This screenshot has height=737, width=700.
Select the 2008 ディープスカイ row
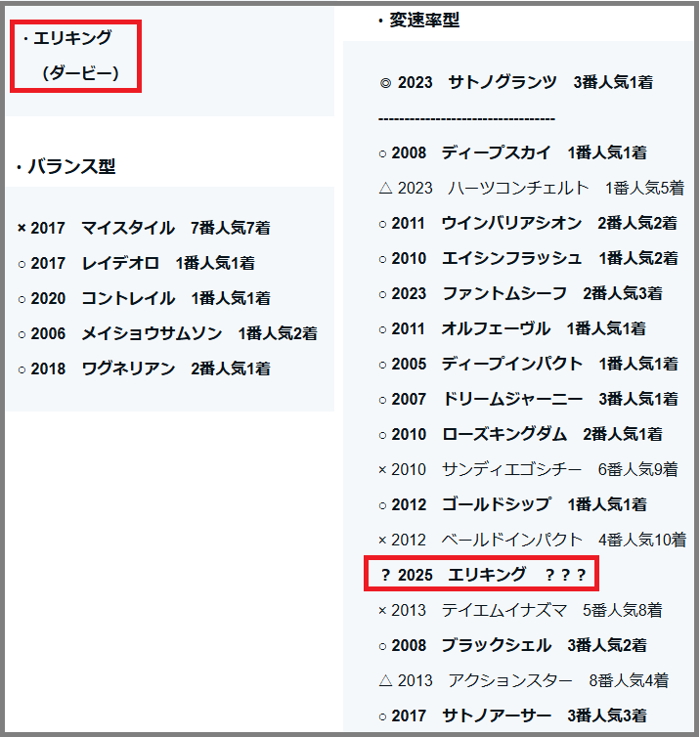click(x=512, y=153)
